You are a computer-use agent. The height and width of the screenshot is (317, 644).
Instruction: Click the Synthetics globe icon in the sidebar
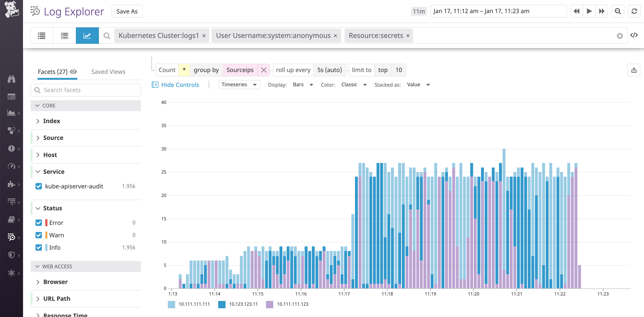(11, 273)
